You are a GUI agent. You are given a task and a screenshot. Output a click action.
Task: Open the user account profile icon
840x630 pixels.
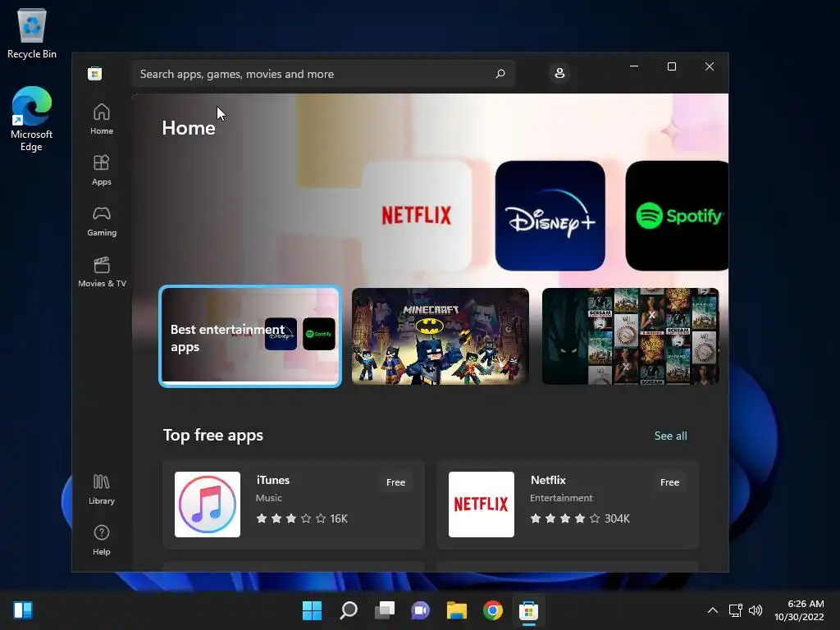click(x=559, y=73)
